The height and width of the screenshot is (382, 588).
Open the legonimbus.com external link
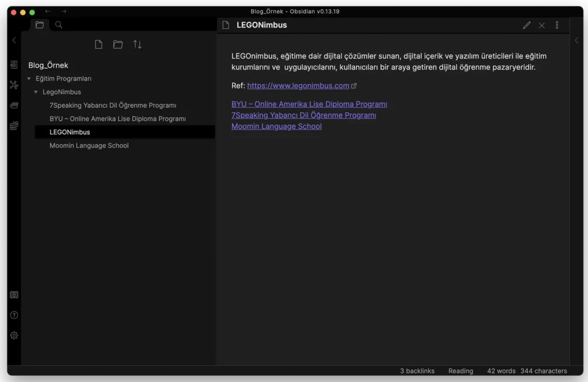point(298,85)
